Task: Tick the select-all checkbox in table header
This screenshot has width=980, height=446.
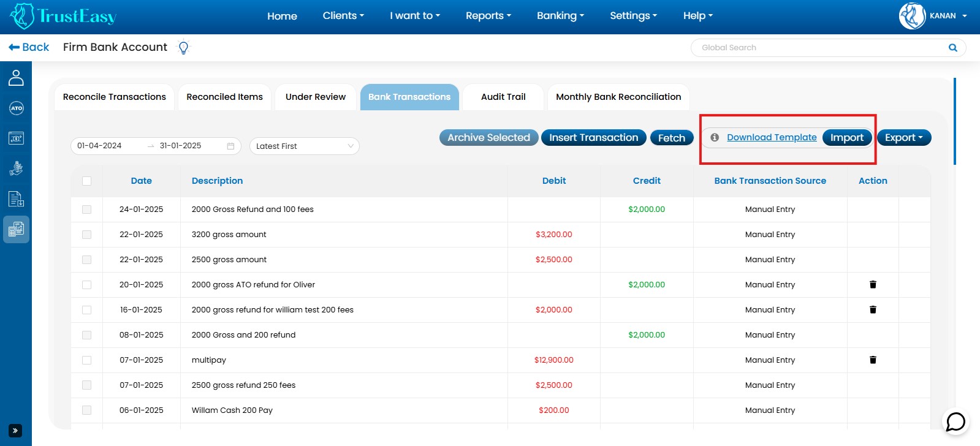Action: (x=86, y=181)
